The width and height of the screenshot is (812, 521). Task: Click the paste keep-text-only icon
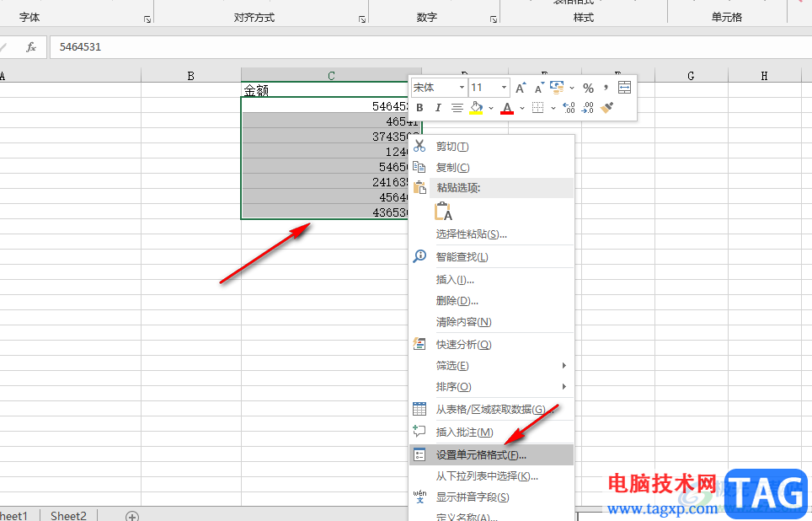pos(444,212)
